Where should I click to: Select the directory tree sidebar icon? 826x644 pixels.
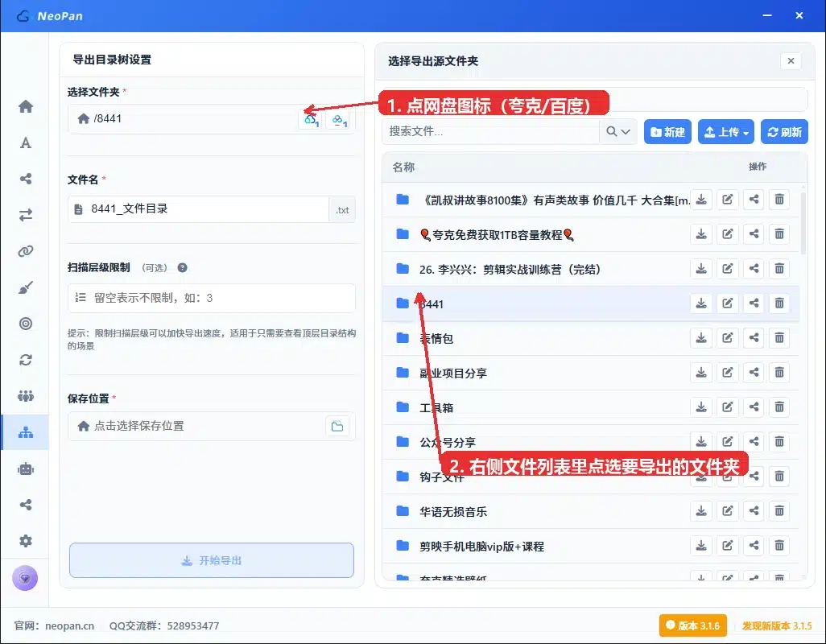click(x=25, y=432)
